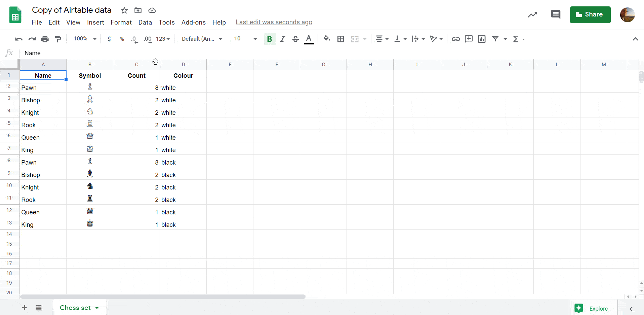
Task: Toggle italic formatting
Action: [x=282, y=39]
